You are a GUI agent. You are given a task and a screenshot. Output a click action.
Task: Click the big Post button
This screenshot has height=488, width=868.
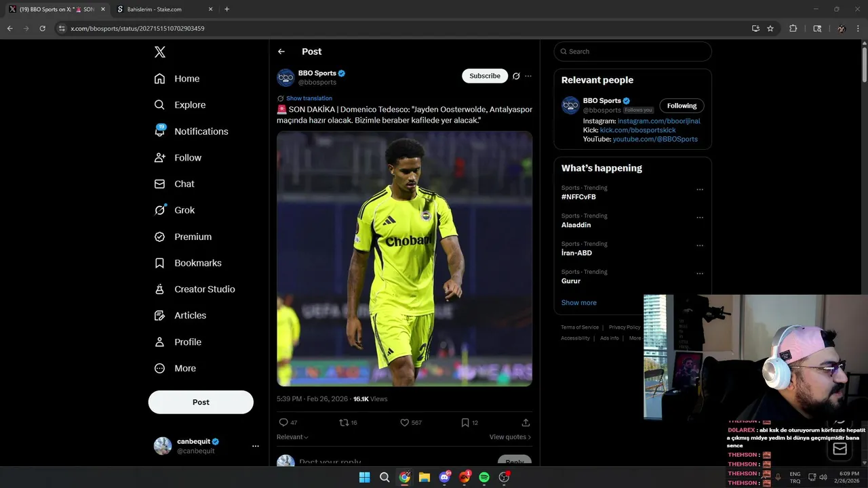pyautogui.click(x=201, y=402)
